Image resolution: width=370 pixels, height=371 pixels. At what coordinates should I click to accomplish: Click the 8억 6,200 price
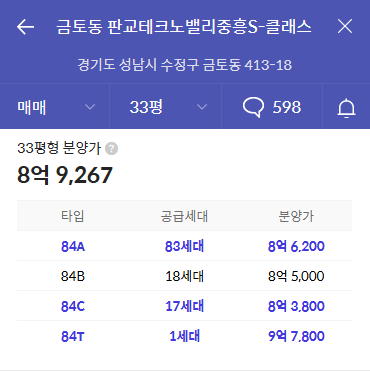click(x=296, y=246)
